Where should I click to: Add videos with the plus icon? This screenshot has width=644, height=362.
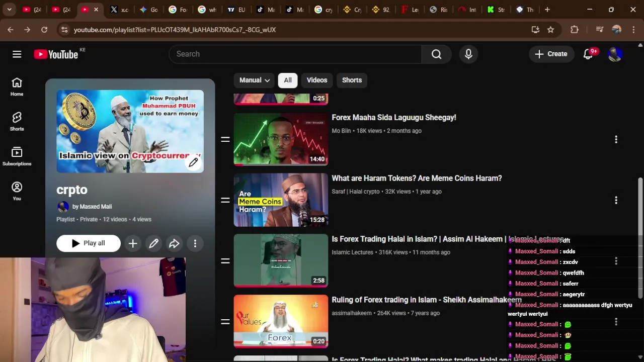coord(133,243)
